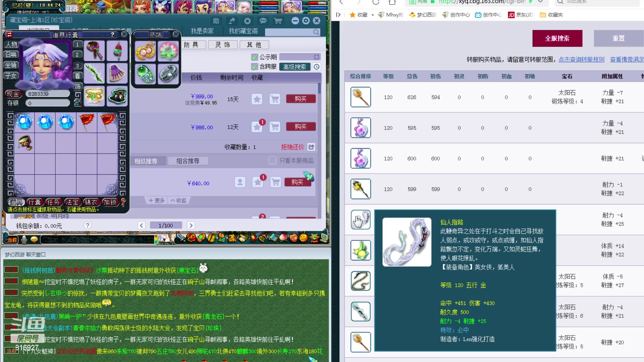Switch to the 法宝 inventory tab
Screen dimensions: 644x362
(72, 202)
